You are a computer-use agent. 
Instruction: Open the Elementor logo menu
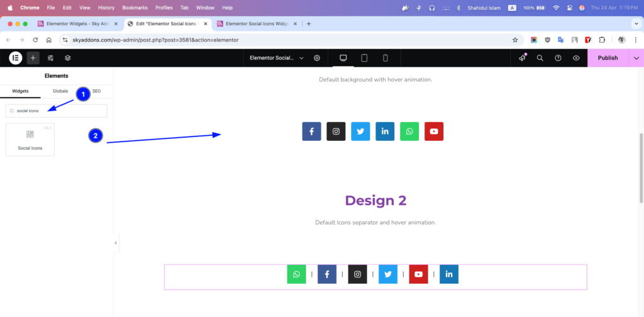pos(15,58)
